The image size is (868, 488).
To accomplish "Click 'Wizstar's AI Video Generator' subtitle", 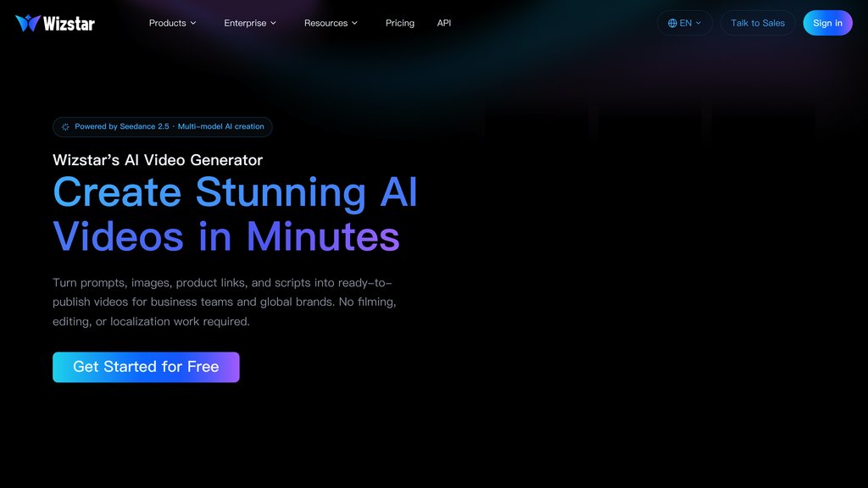I will pos(158,160).
